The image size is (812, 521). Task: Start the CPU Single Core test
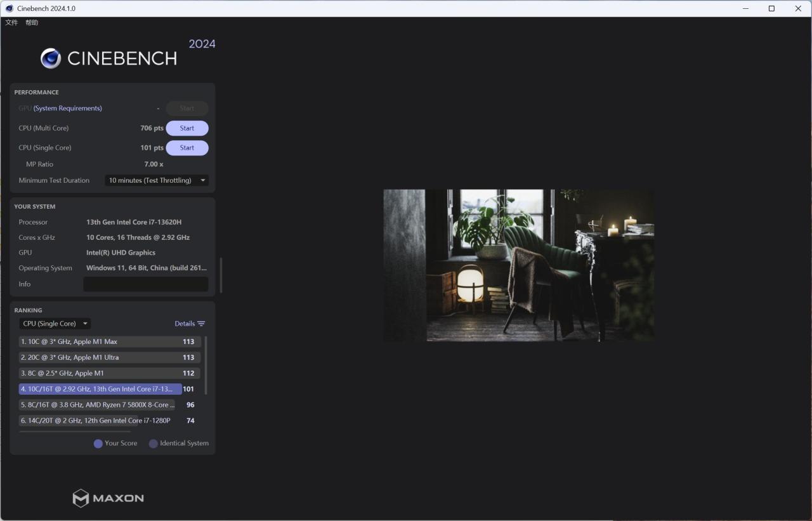point(187,148)
